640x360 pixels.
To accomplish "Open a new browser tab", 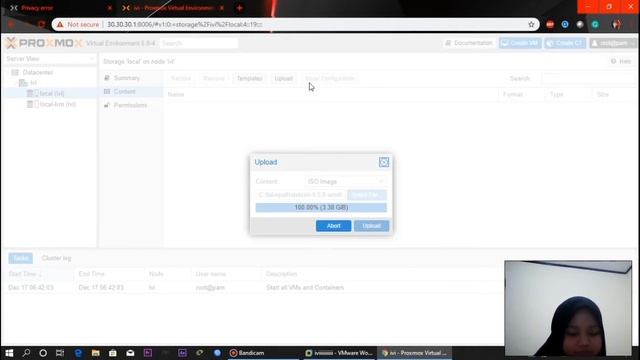I will (x=240, y=8).
